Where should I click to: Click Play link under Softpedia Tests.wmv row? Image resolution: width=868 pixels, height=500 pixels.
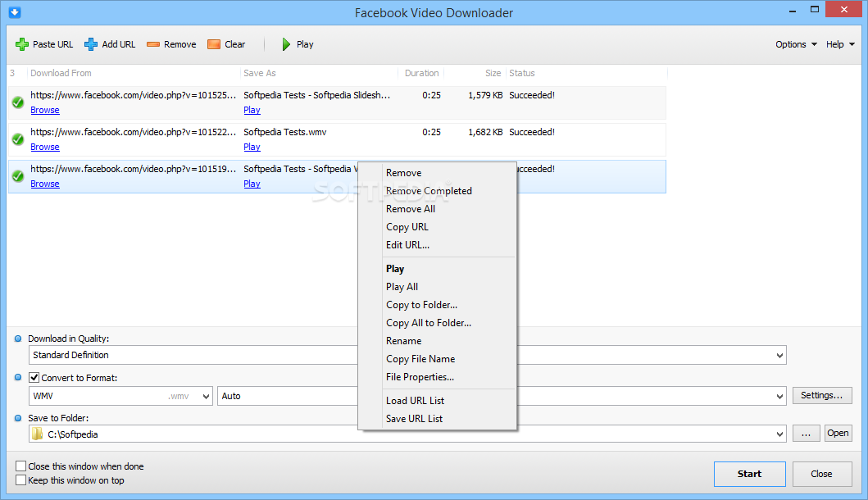pos(252,147)
